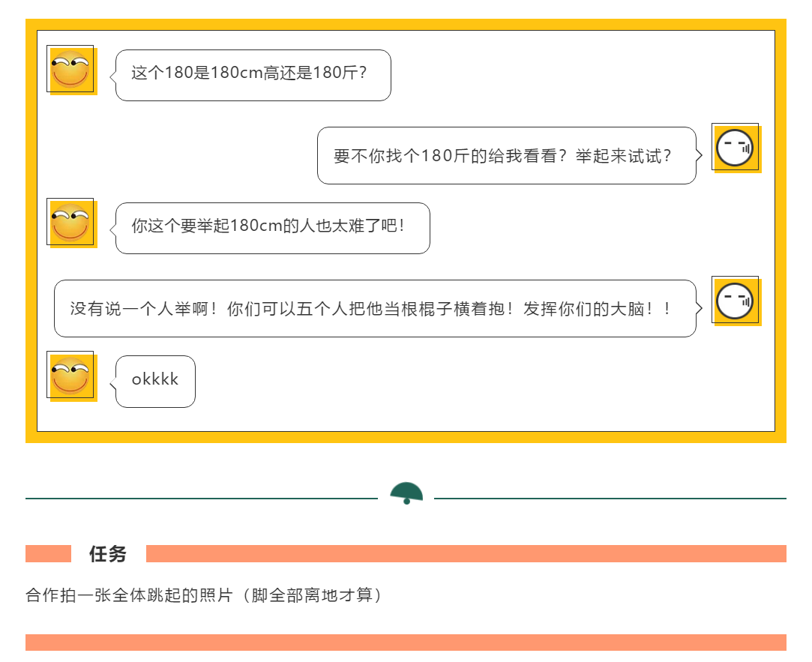
Task: Click the speechless-face avatar beside '要不你找个180斤的'
Action: 736,148
